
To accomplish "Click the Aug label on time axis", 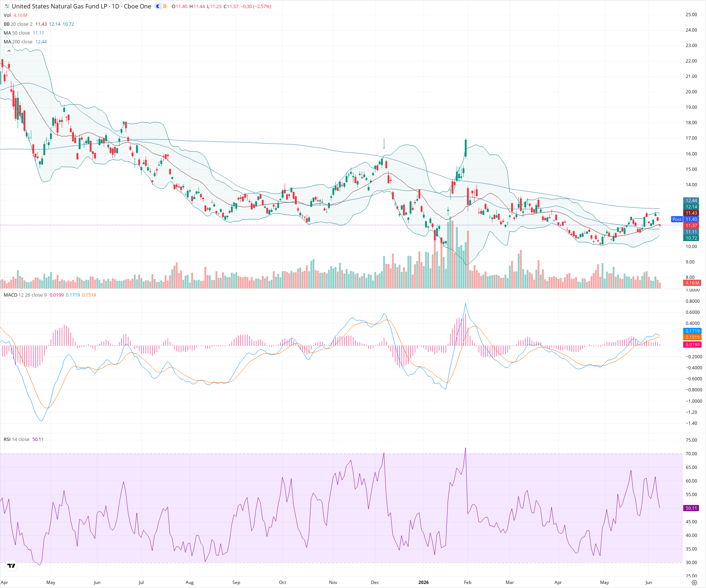I will click(189, 582).
